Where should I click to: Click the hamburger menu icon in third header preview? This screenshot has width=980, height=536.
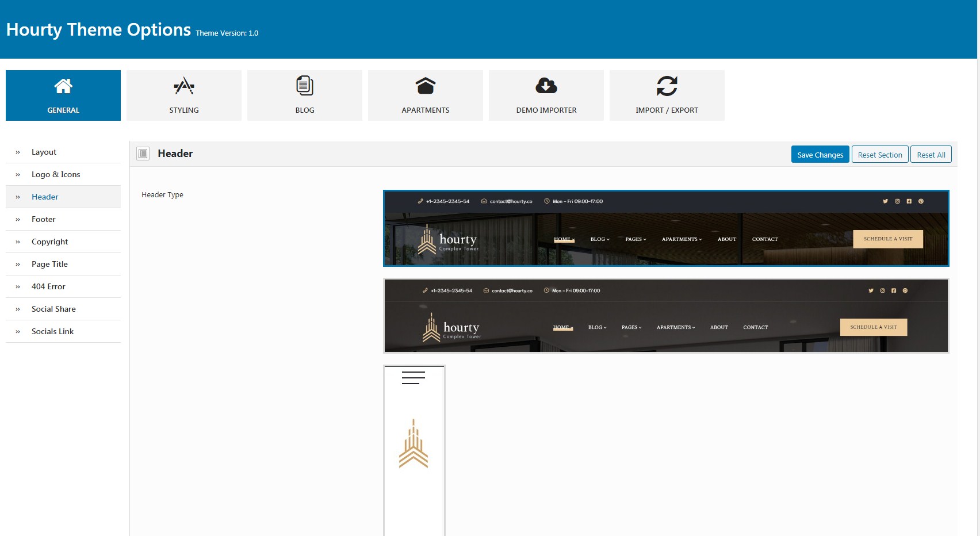pos(414,378)
